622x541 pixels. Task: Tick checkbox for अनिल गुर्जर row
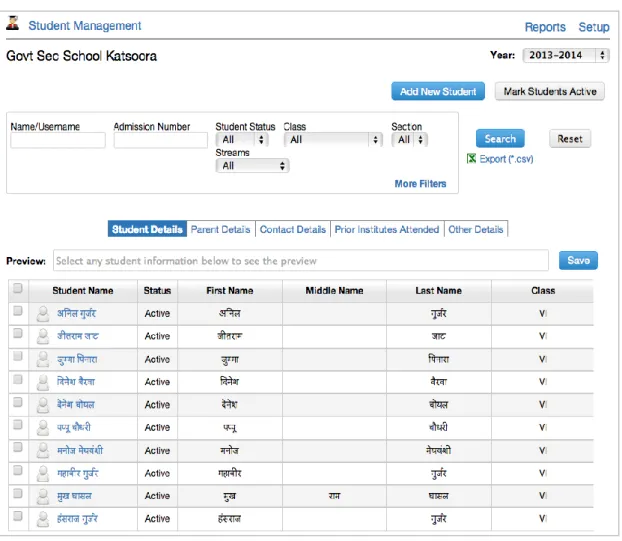coord(17,311)
